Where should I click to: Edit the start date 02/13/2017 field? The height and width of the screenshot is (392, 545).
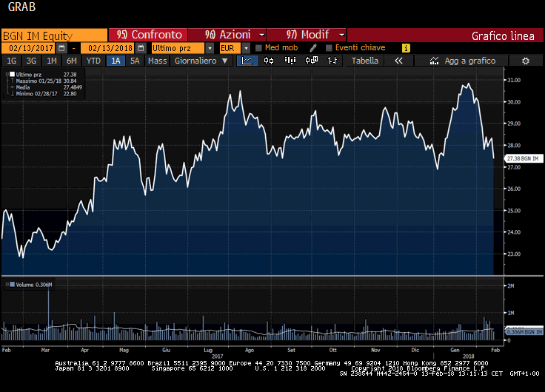[x=29, y=48]
